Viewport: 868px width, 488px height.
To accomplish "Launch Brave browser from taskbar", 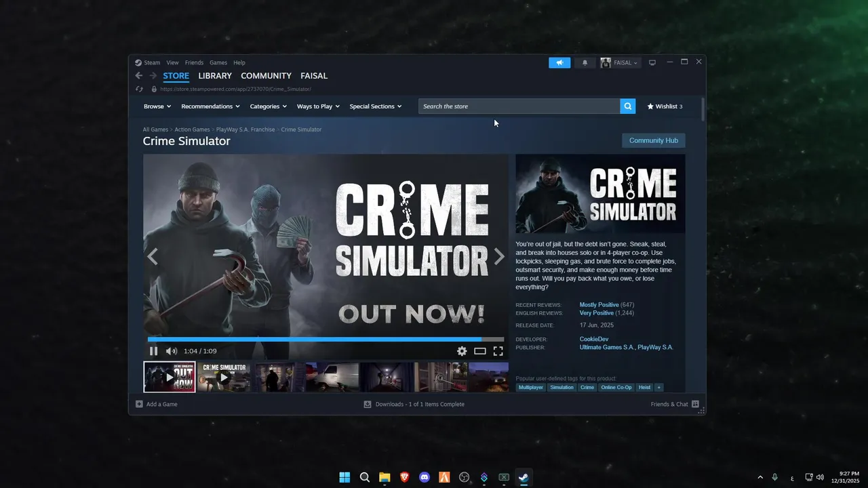I will coord(405,477).
